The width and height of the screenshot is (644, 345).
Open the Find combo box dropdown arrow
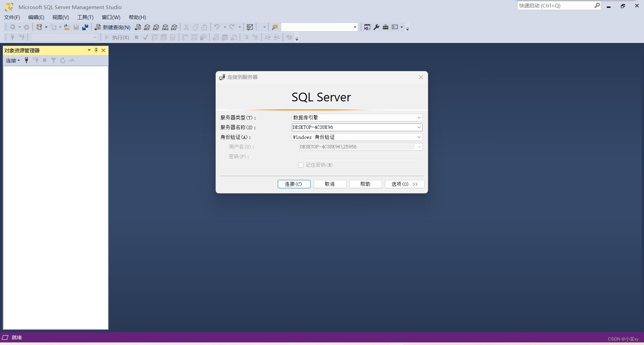[x=355, y=27]
